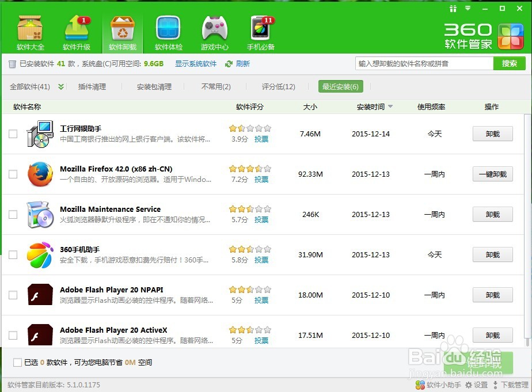Image resolution: width=532 pixels, height=392 pixels.
Task: Click star rating of Mozilla Firefox
Action: coord(250,169)
